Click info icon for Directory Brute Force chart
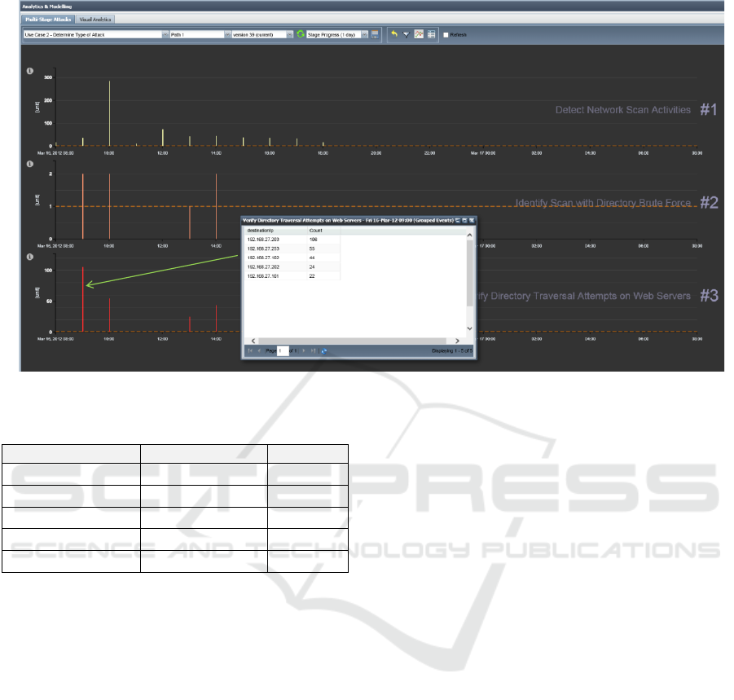 click(30, 164)
